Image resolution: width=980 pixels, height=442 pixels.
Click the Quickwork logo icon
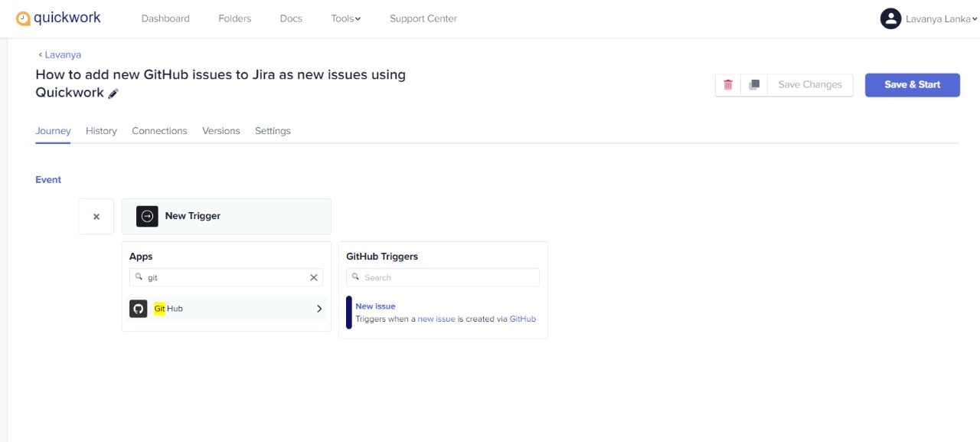23,18
